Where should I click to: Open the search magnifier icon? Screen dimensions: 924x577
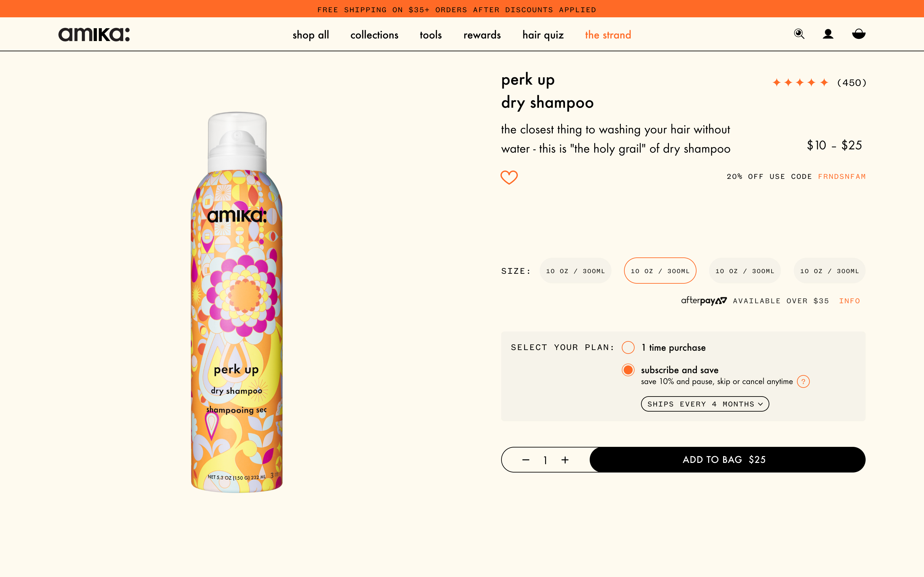(799, 34)
